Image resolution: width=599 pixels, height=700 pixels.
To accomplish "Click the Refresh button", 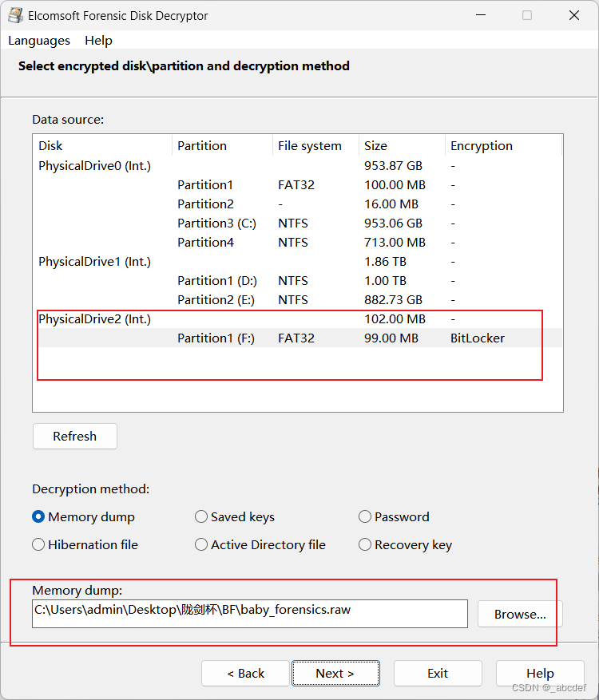I will pyautogui.click(x=75, y=436).
